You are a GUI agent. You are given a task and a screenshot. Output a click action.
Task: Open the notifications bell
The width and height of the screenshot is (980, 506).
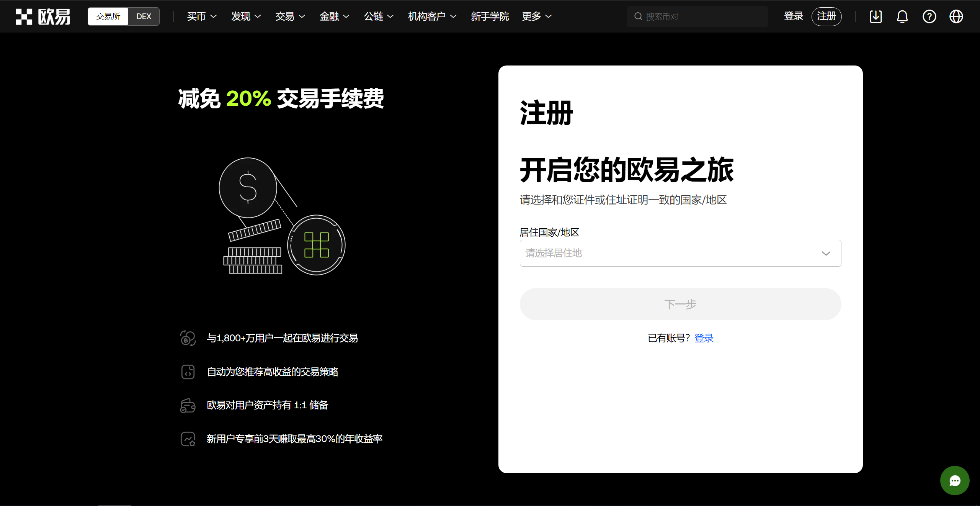point(902,16)
